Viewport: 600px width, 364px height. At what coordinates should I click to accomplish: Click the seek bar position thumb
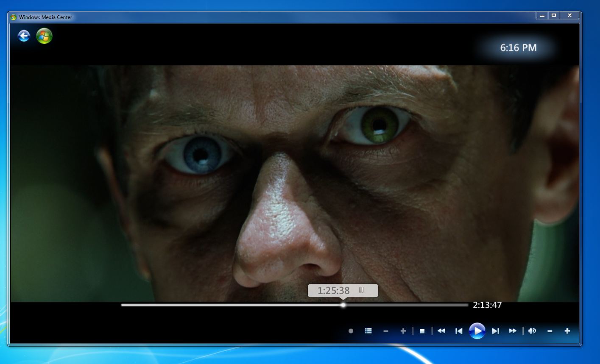343,305
